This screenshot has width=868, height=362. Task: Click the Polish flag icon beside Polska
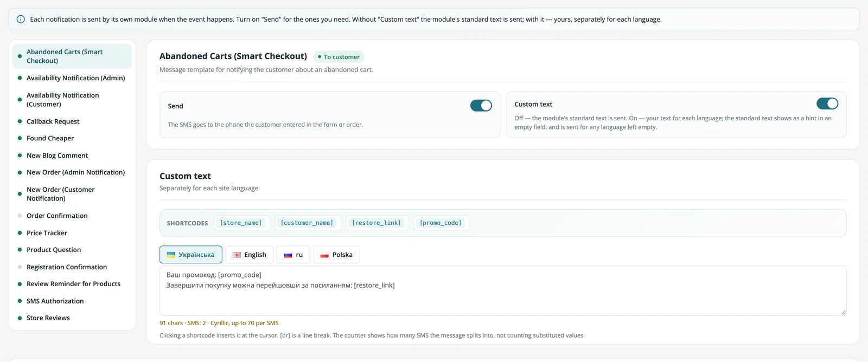click(324, 255)
